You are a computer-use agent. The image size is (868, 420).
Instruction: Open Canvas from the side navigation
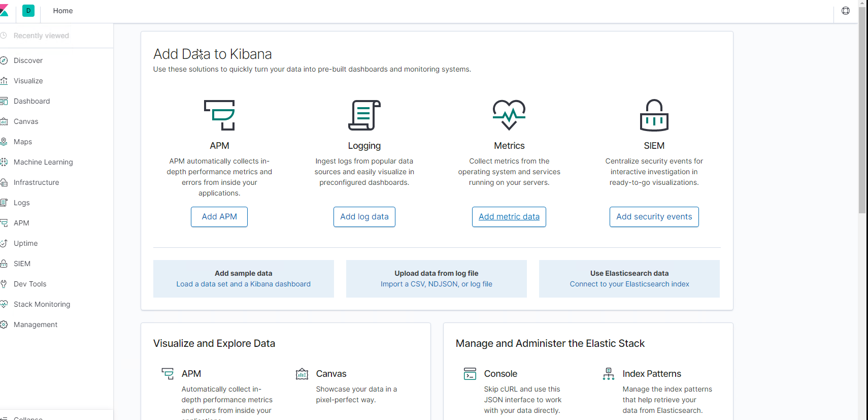pos(26,121)
